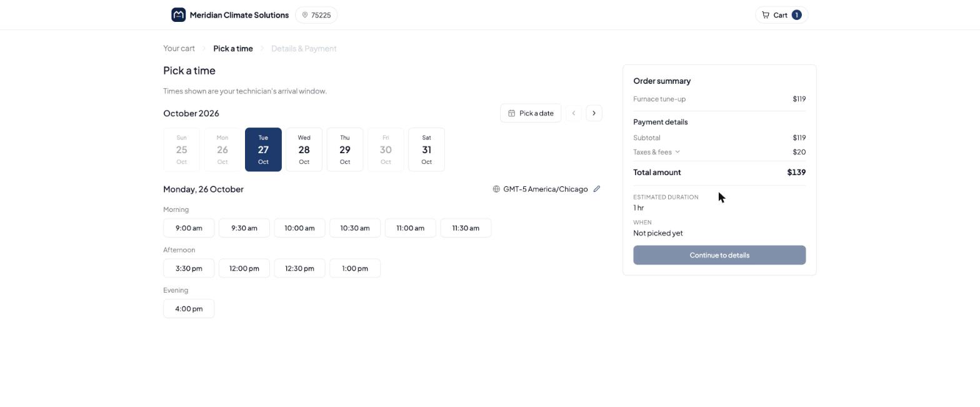The image size is (980, 407).
Task: Pick the 12:30 pm time slot
Action: point(299,268)
